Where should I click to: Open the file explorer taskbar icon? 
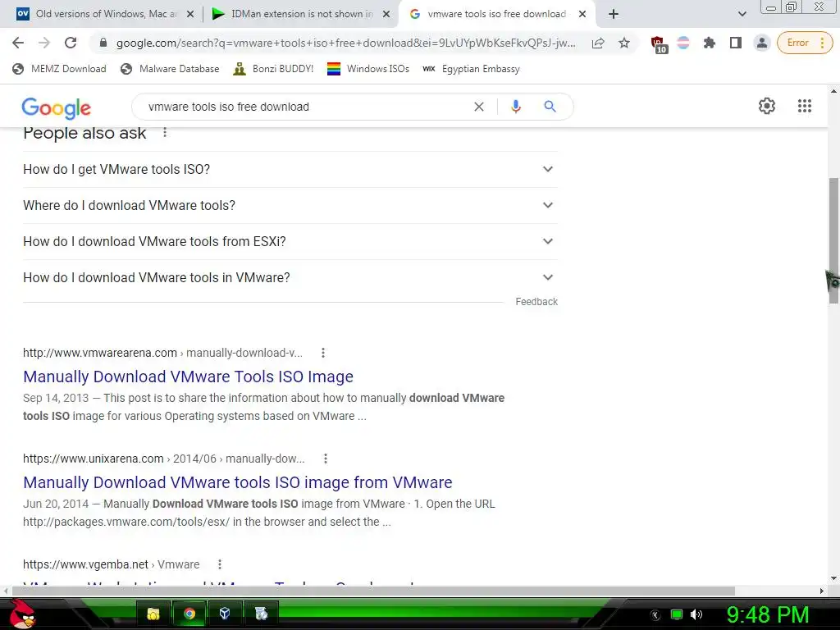153,614
